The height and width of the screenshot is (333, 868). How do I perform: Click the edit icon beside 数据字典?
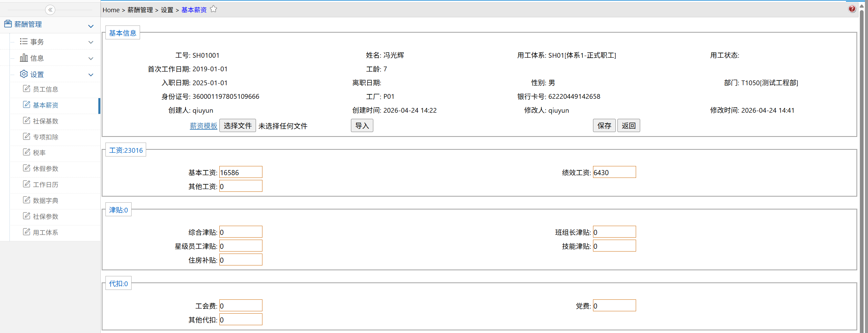26,200
